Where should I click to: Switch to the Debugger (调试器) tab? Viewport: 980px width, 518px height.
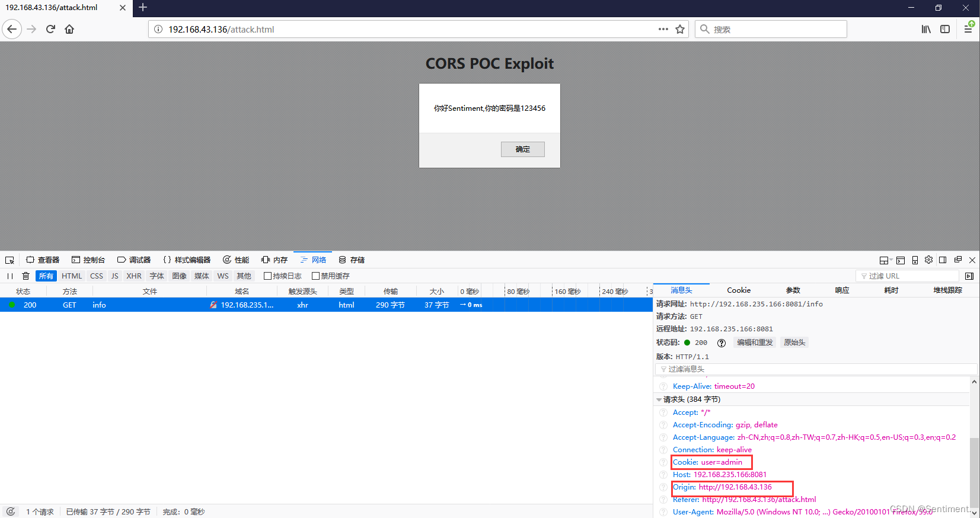pyautogui.click(x=134, y=260)
